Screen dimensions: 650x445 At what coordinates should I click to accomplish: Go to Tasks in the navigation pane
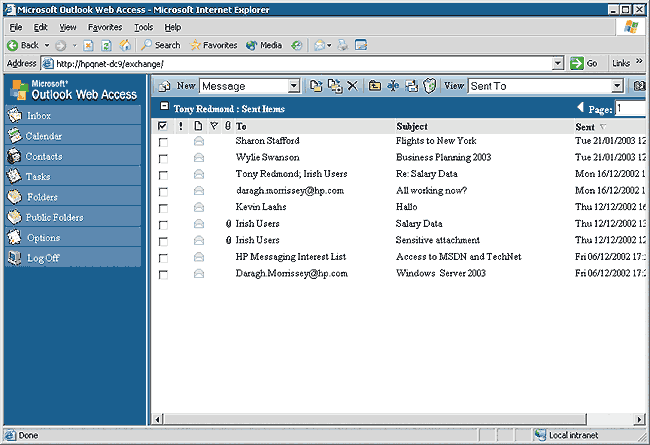(x=39, y=176)
